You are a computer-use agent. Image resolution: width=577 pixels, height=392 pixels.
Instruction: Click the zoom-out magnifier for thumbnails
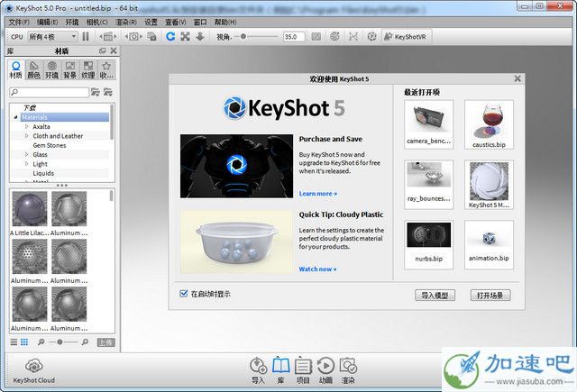[41, 342]
